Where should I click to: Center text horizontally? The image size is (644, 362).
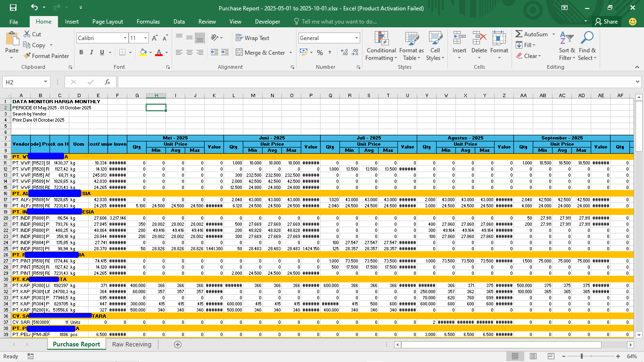[x=190, y=52]
